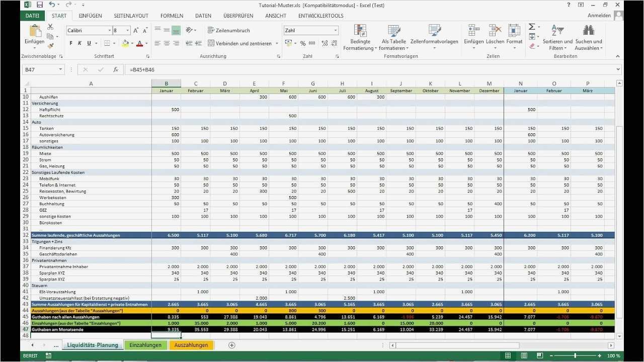Viewport: 644px width, 362px height.
Task: Open the Einzahlungen sheet tab
Action: coord(145,345)
